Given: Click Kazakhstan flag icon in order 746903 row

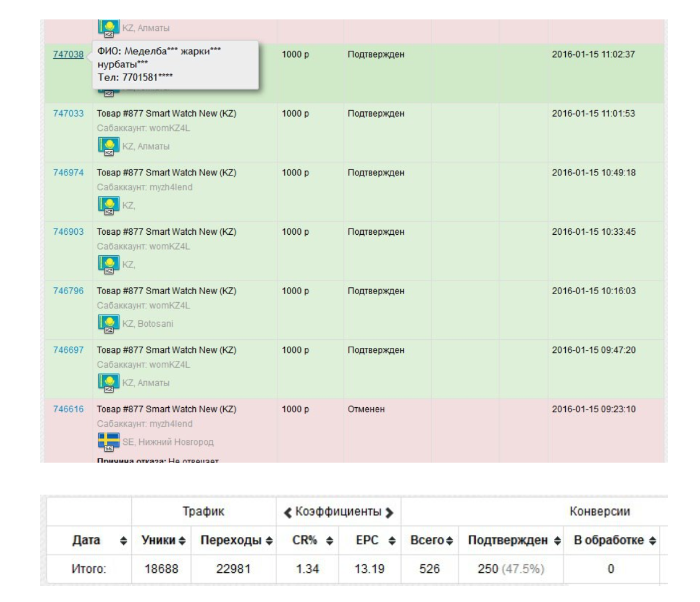Looking at the screenshot, I should [108, 264].
